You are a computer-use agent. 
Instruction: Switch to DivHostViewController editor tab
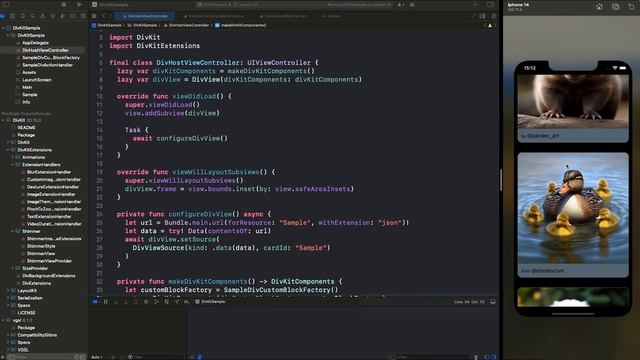145,16
